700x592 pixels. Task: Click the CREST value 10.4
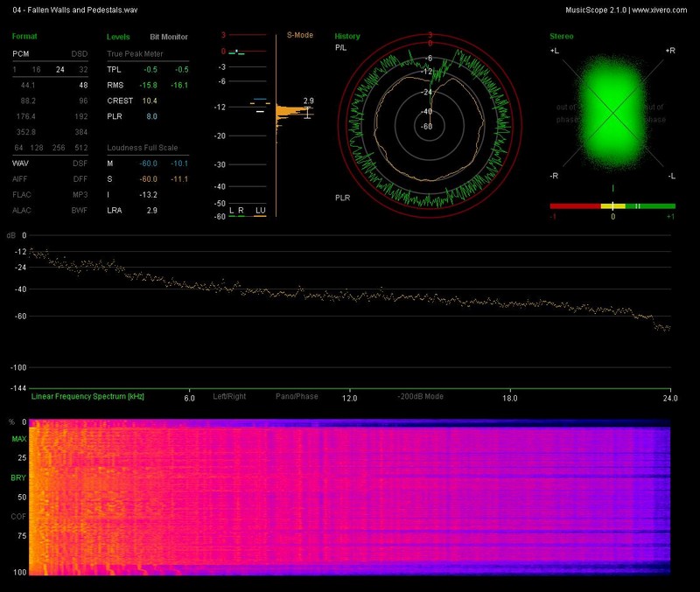click(150, 101)
